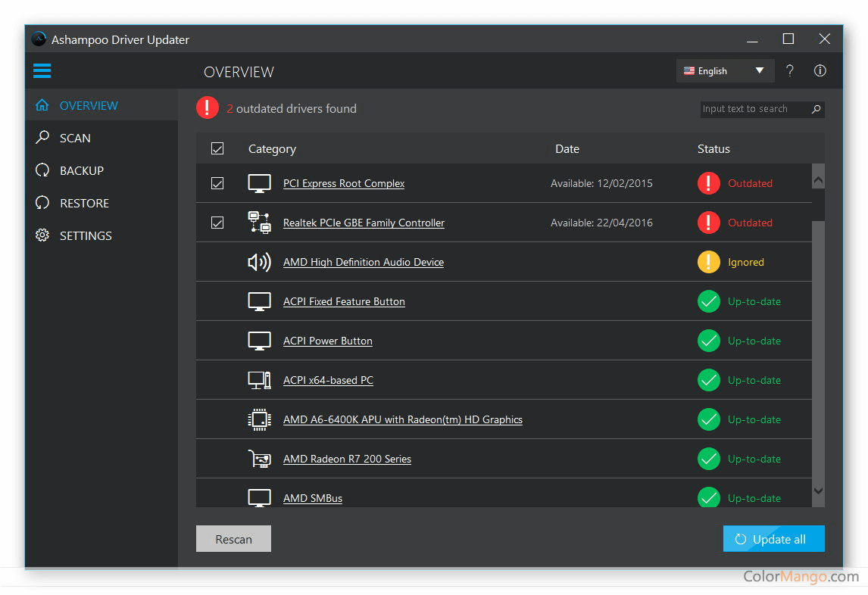The height and width of the screenshot is (595, 868).
Task: Open the info icon in header
Action: click(x=820, y=71)
